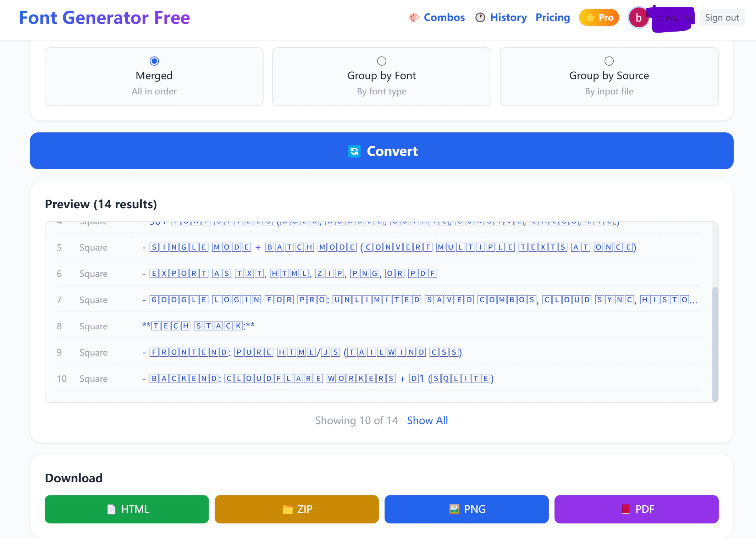Click the Combos palette icon
The image size is (756, 538).
pos(414,18)
